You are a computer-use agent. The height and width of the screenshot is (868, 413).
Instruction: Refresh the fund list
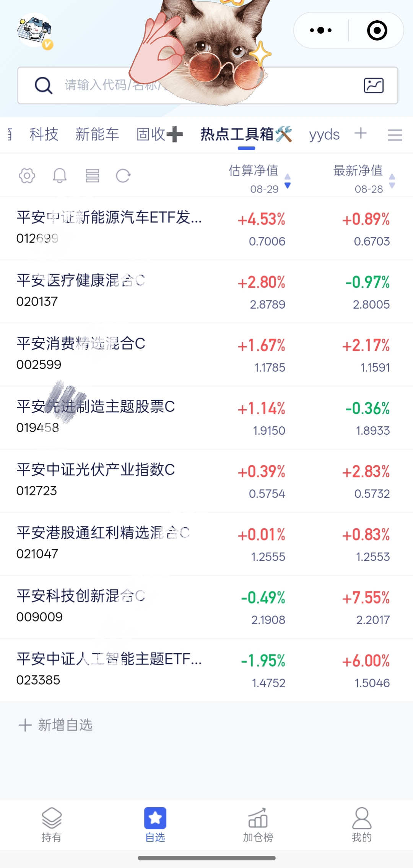point(123,176)
